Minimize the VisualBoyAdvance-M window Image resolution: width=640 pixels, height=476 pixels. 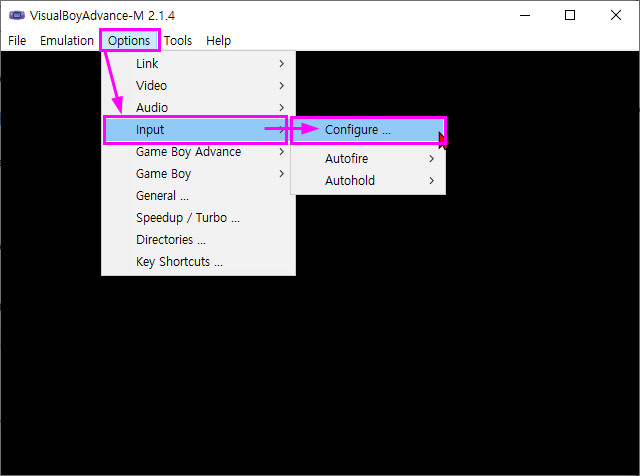(525, 16)
